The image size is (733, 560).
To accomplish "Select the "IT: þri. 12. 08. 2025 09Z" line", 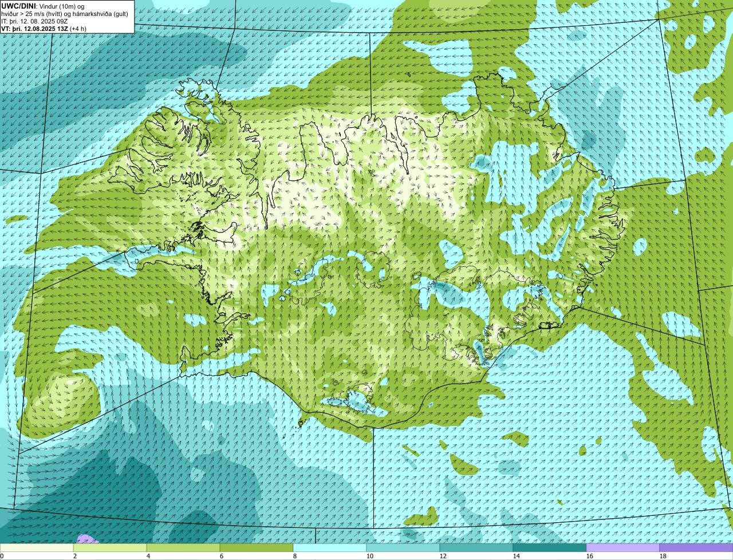I will [34, 21].
